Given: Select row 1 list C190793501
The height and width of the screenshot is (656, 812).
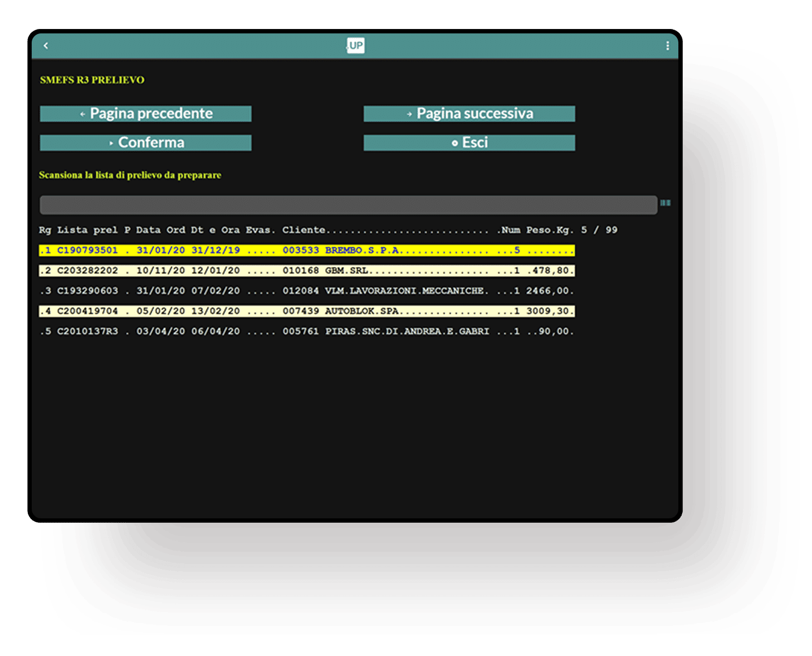Looking at the screenshot, I should pyautogui.click(x=87, y=250).
